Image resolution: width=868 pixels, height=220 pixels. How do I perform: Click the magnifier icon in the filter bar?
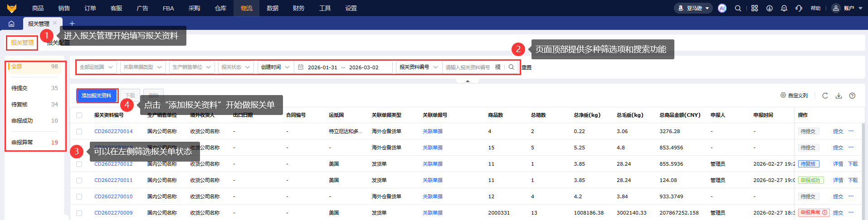click(511, 67)
